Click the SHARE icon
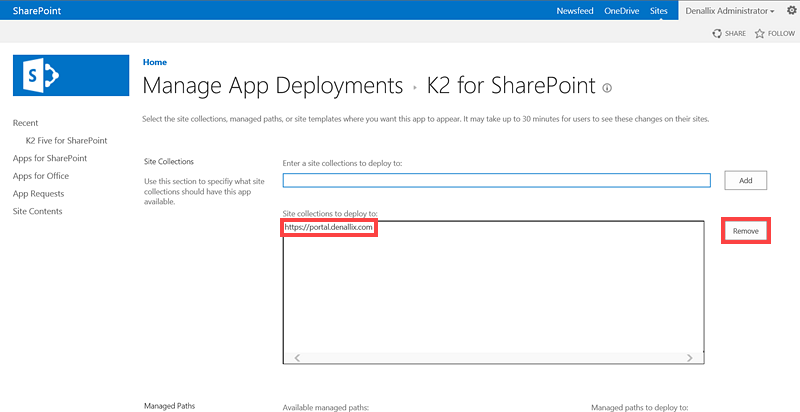The width and height of the screenshot is (800, 412). coord(717,33)
